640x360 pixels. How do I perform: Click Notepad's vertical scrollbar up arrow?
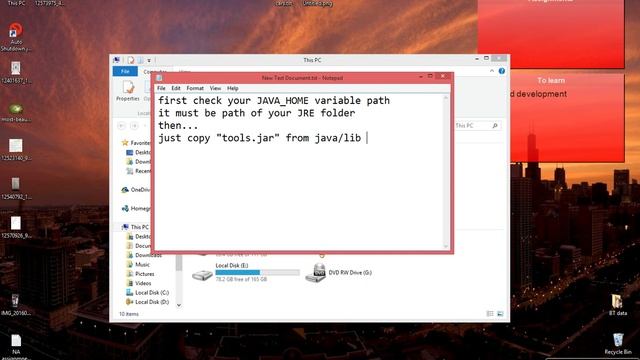coord(446,98)
